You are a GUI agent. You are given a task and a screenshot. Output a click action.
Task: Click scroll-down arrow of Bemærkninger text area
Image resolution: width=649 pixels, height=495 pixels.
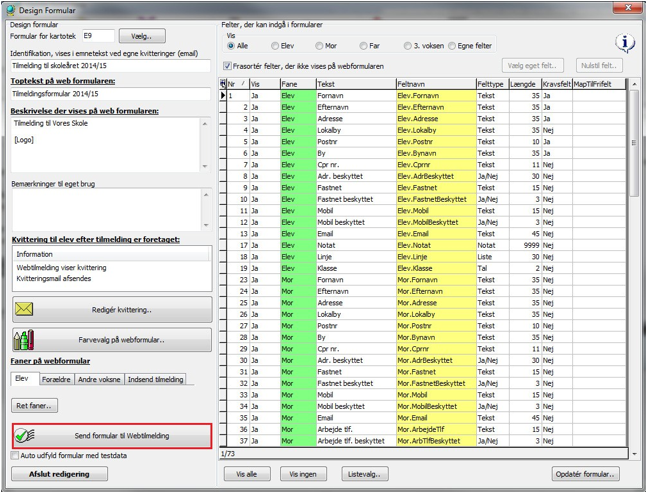[x=206, y=226]
